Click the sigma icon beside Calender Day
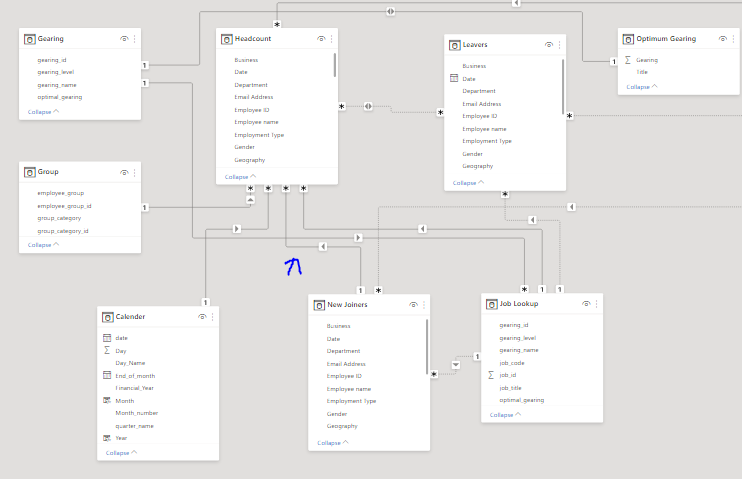Viewport: 742px width, 479px height. [x=107, y=350]
